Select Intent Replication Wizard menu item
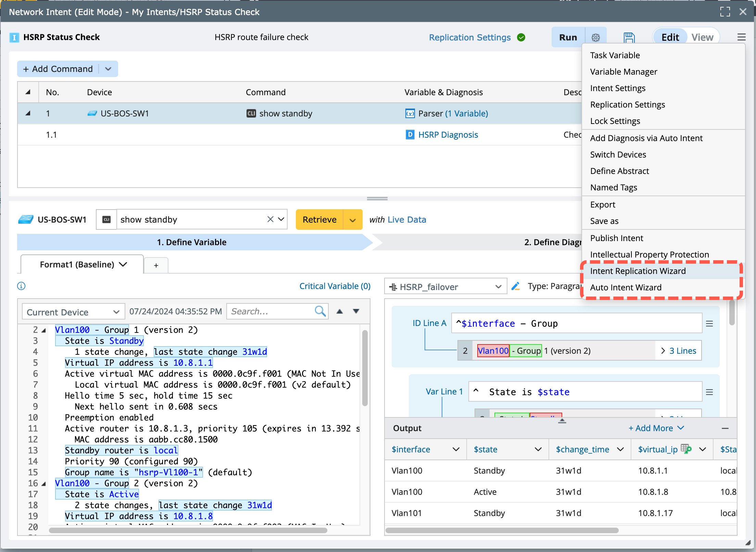Image resolution: width=756 pixels, height=552 pixels. coord(638,271)
